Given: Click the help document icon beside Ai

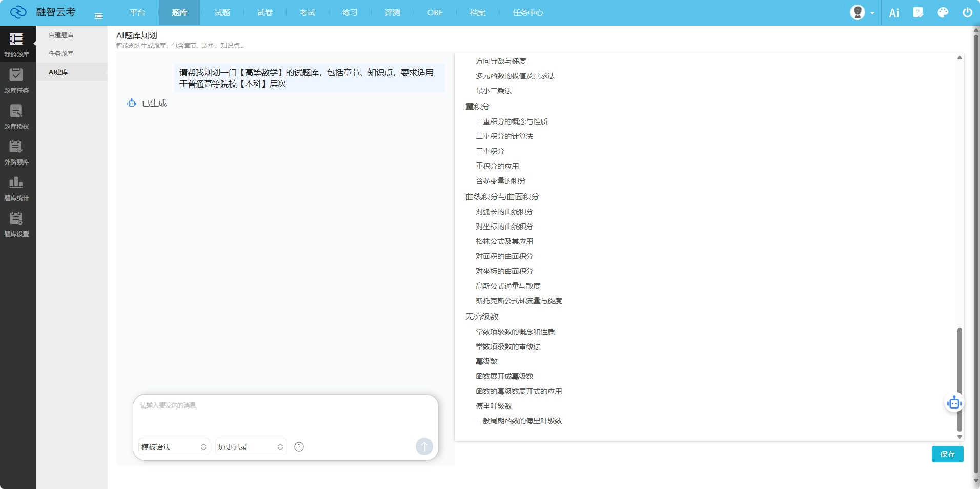Looking at the screenshot, I should (918, 12).
